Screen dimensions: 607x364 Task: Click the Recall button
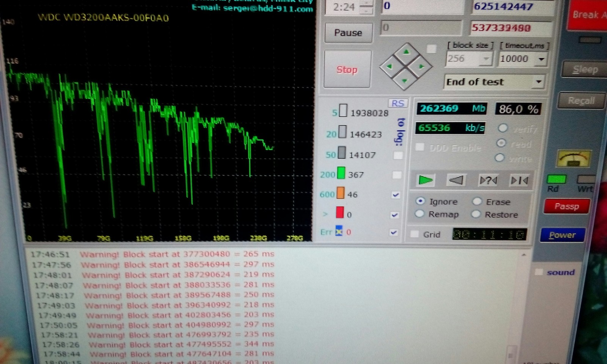point(581,101)
